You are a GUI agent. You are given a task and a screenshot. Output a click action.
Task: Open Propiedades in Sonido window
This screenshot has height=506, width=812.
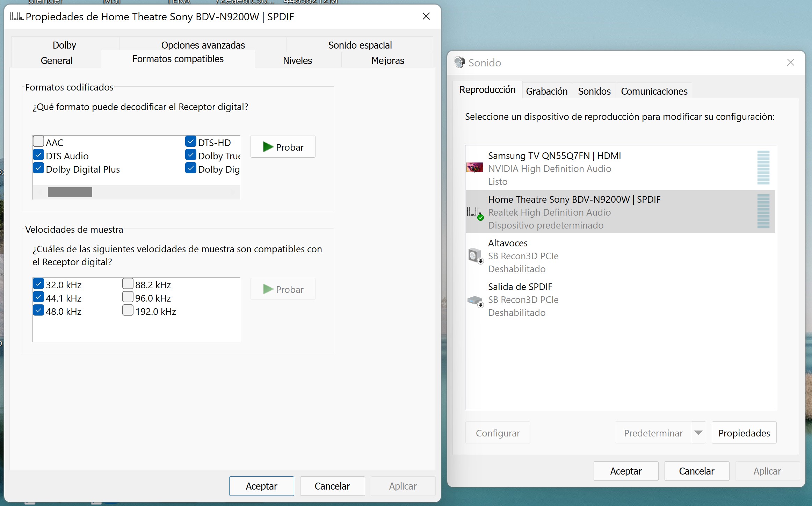tap(744, 433)
